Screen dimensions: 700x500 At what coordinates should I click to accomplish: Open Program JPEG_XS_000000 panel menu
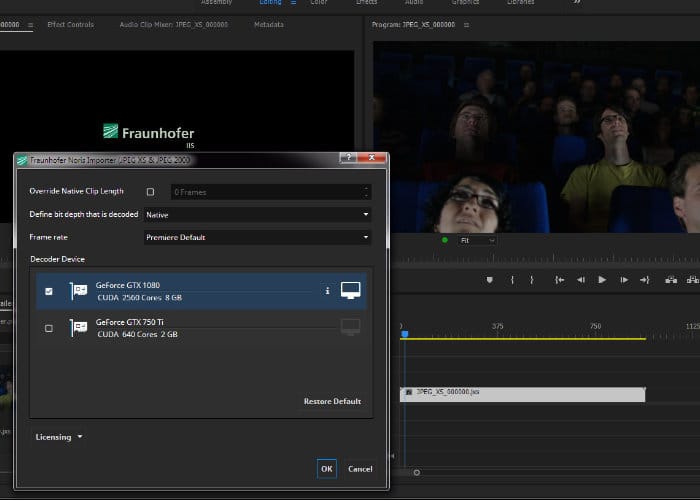point(466,25)
